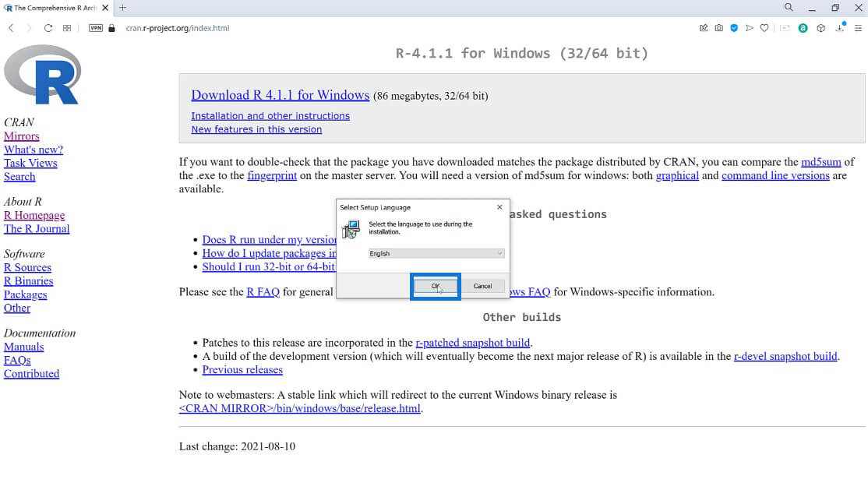
Task: Open the graphical md5sum link
Action: pyautogui.click(x=677, y=175)
